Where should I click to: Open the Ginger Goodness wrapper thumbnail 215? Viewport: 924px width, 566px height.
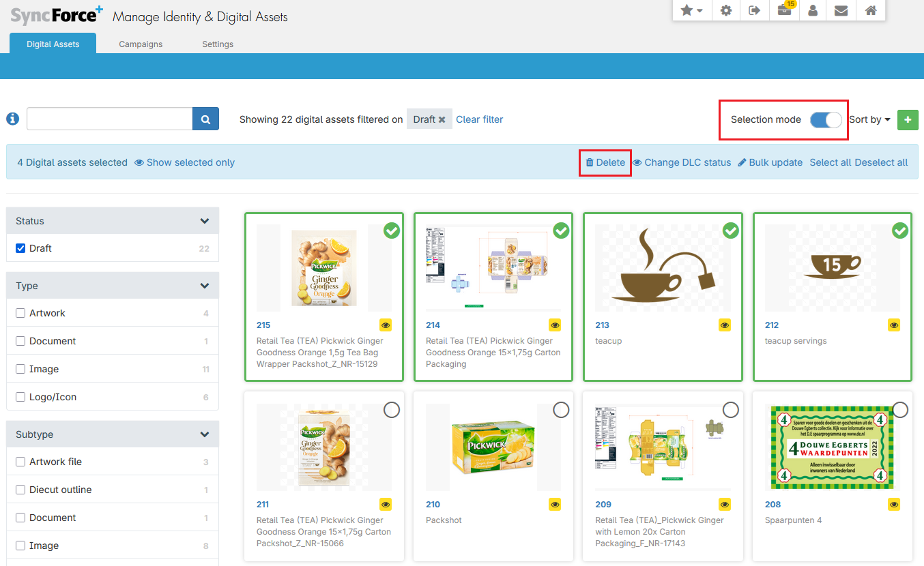(324, 268)
